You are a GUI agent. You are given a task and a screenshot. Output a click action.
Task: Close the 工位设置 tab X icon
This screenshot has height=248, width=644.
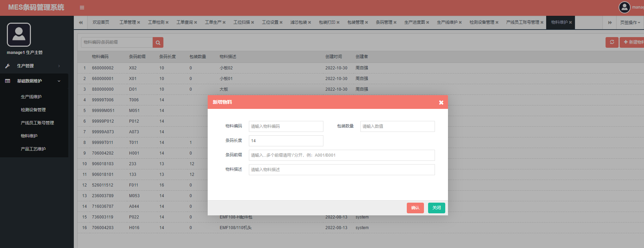(x=281, y=23)
